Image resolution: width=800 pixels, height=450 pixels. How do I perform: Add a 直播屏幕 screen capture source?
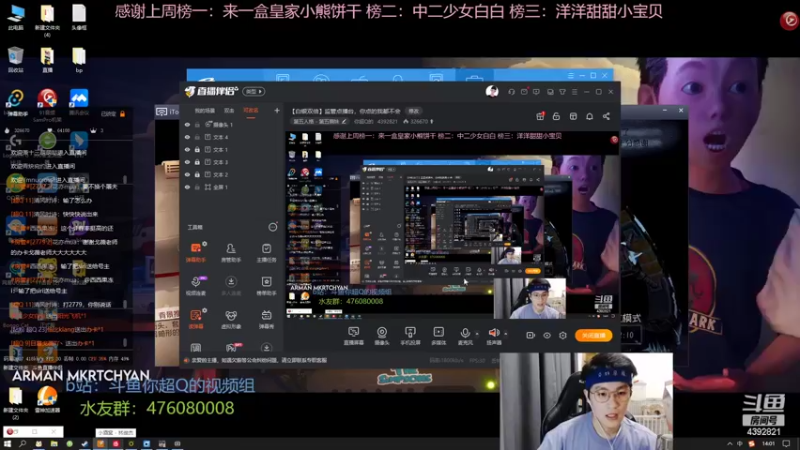[354, 336]
